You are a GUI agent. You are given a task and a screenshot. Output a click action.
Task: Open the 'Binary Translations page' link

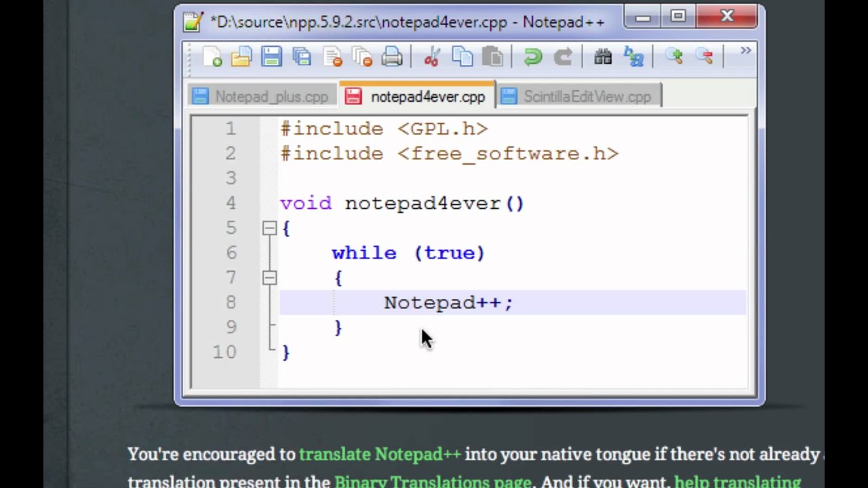click(x=433, y=482)
